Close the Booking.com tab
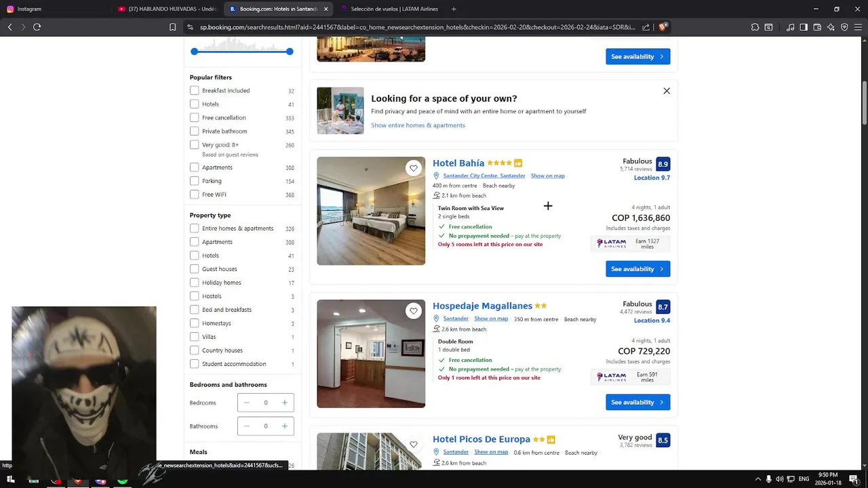 click(x=326, y=9)
